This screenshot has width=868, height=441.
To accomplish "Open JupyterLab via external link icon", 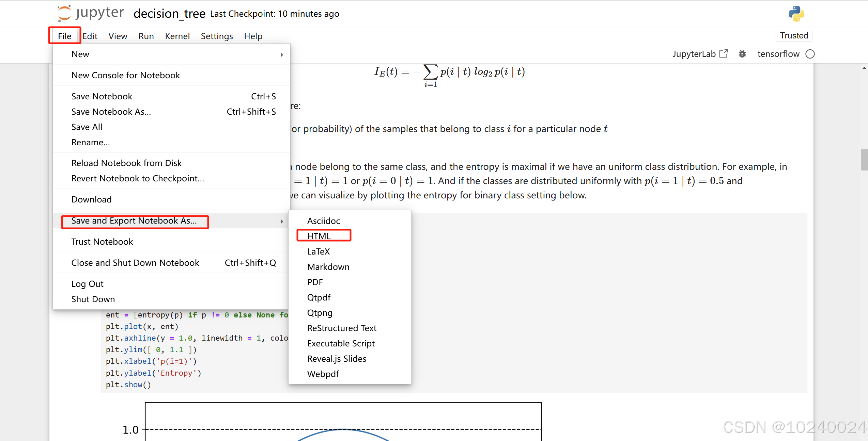I will click(x=724, y=54).
